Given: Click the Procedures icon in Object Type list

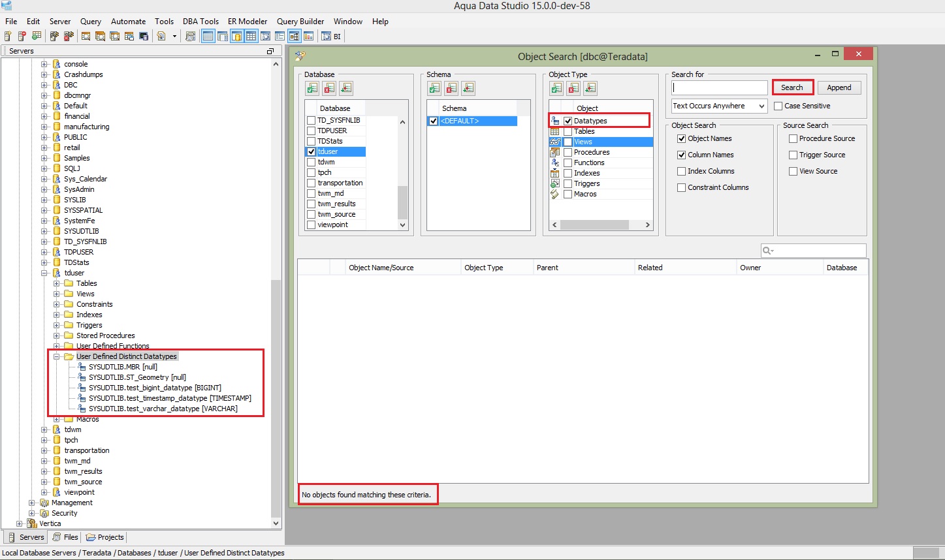Looking at the screenshot, I should (x=555, y=152).
